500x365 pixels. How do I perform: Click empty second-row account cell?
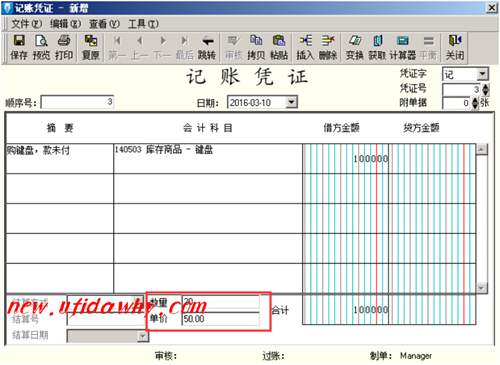coord(208,188)
